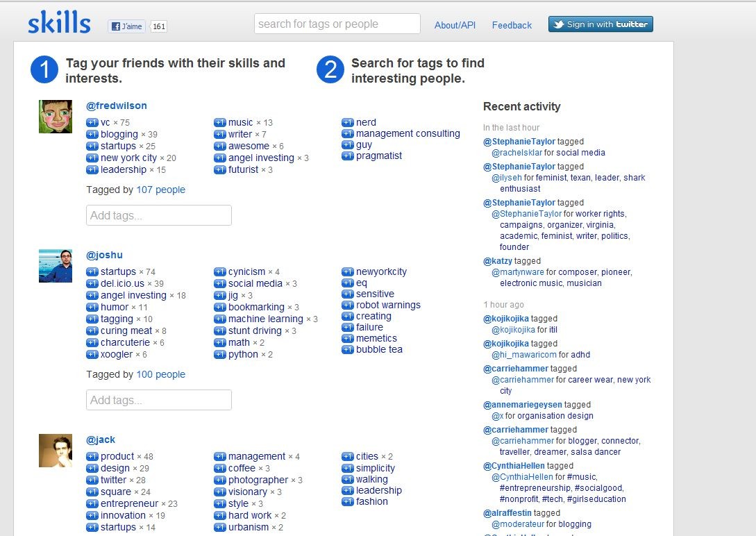Screen dimensions: 756x536
Task: Add +1 to the coffee tag
Action: point(220,468)
